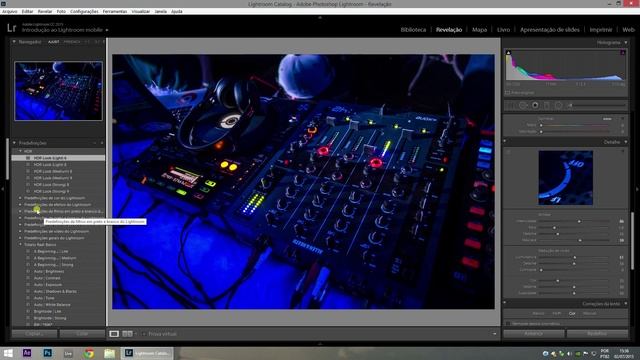Click the Colar button

[x=82, y=334]
